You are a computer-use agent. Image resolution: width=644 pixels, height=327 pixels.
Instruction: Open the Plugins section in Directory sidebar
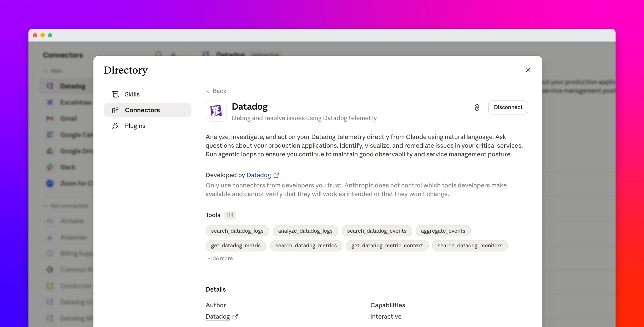[147, 126]
